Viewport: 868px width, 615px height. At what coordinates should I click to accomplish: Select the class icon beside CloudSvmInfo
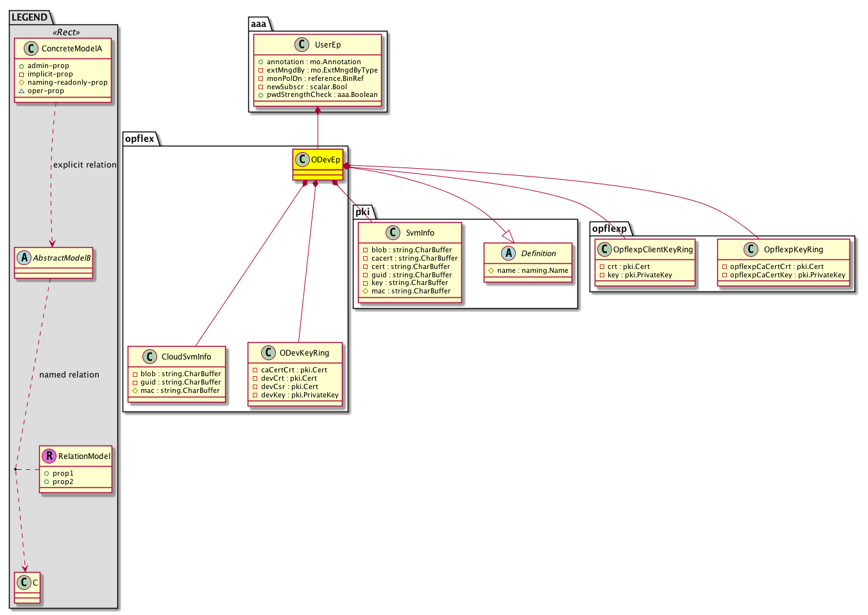149,356
